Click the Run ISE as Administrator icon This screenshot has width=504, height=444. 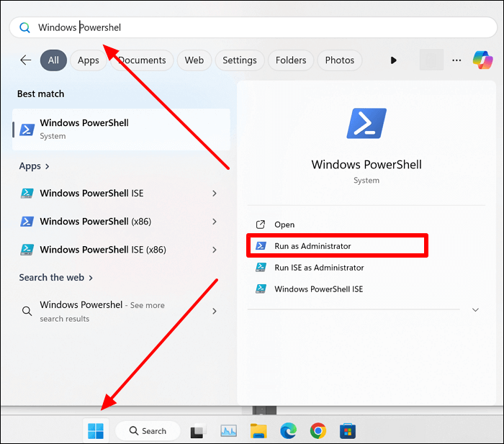261,268
